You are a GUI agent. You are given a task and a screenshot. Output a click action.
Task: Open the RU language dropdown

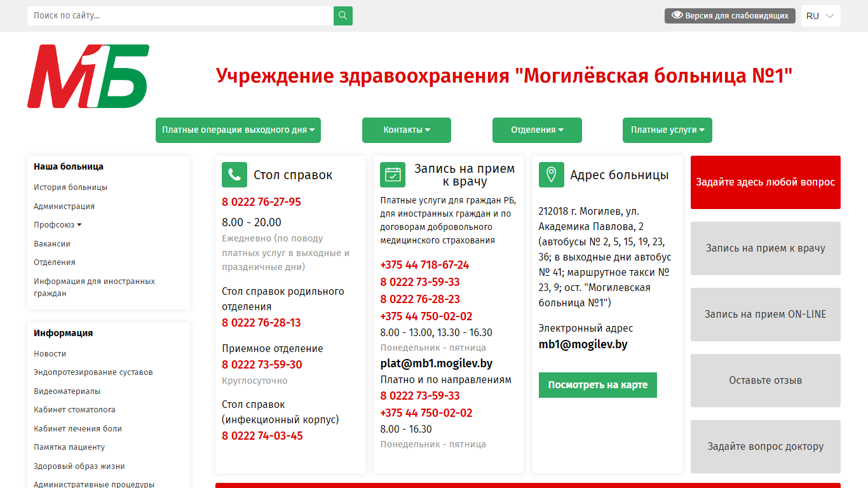(820, 16)
